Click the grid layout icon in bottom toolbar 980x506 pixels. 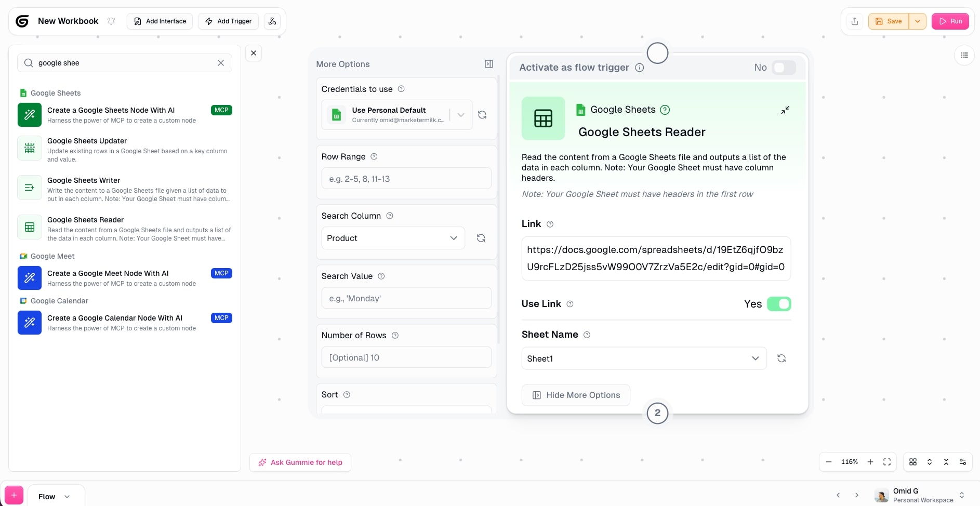coord(913,462)
